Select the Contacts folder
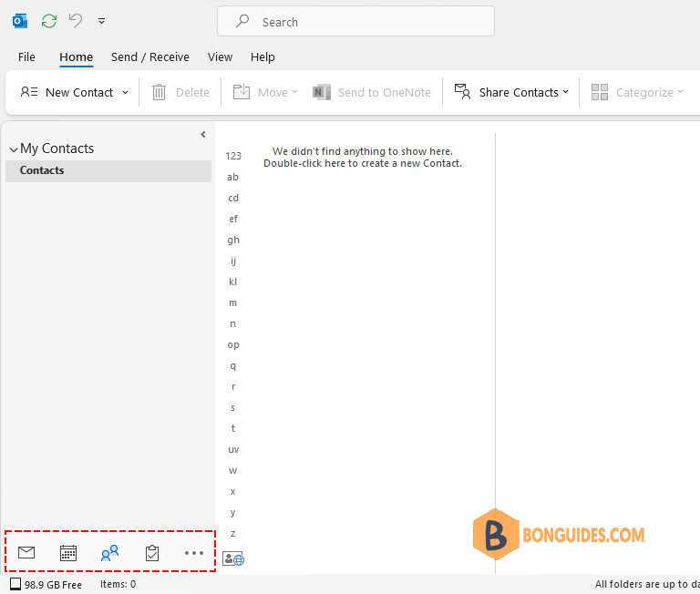700x594 pixels. (108, 170)
